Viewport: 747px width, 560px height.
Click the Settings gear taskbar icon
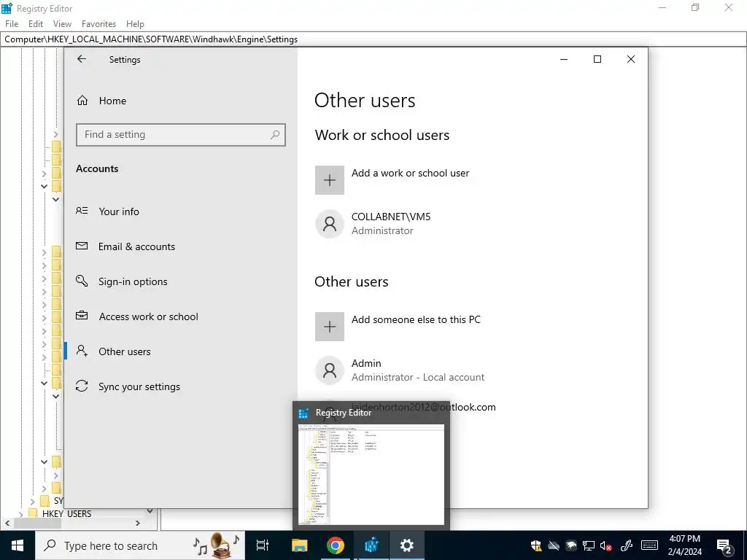tap(407, 545)
